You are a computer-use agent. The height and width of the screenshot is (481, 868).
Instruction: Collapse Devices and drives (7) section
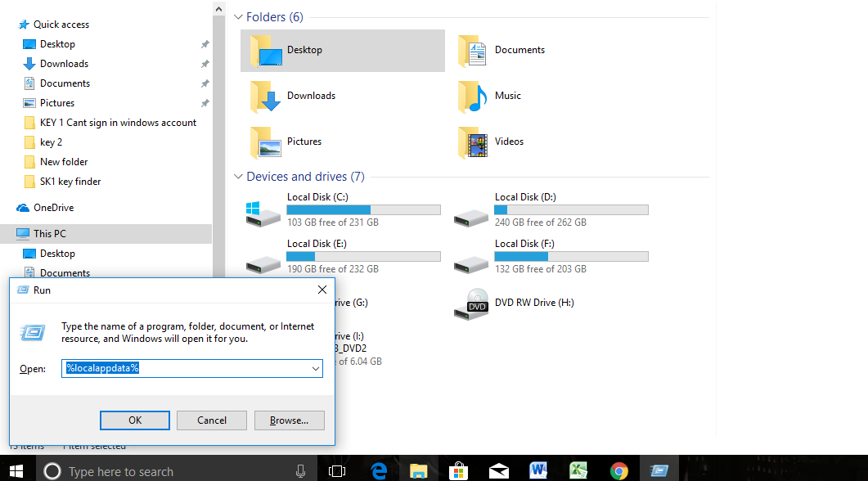click(236, 176)
